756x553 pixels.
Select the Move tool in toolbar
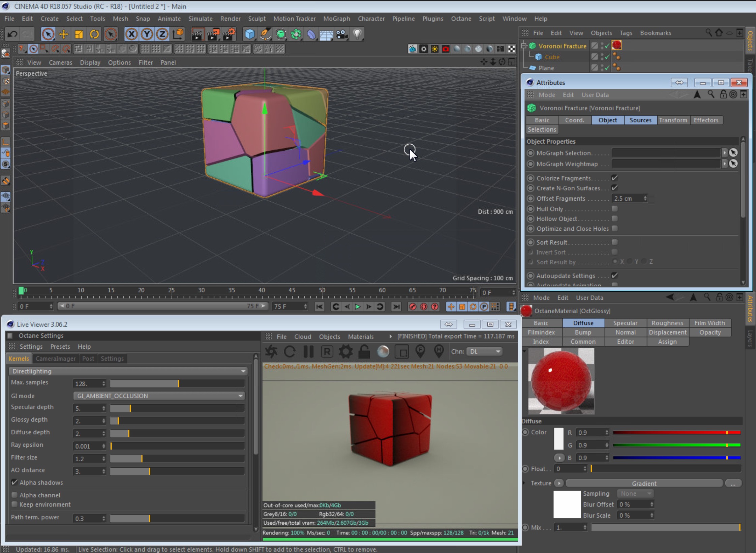point(63,34)
